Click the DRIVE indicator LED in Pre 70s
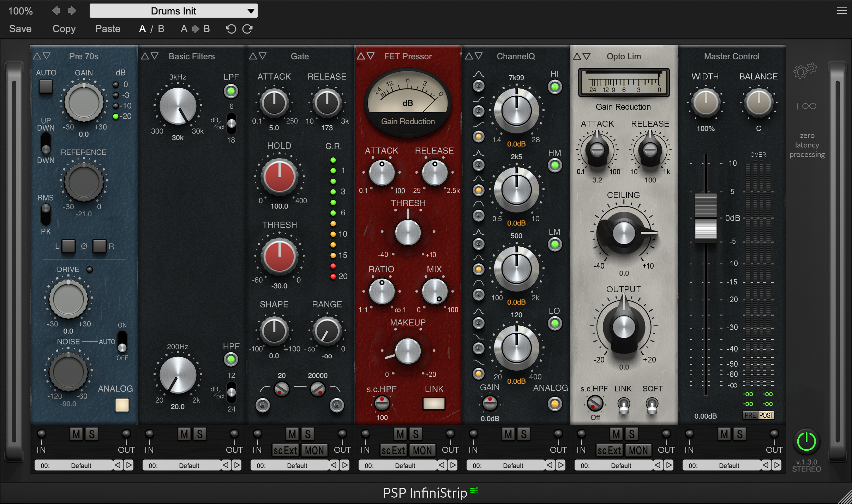 point(90,270)
